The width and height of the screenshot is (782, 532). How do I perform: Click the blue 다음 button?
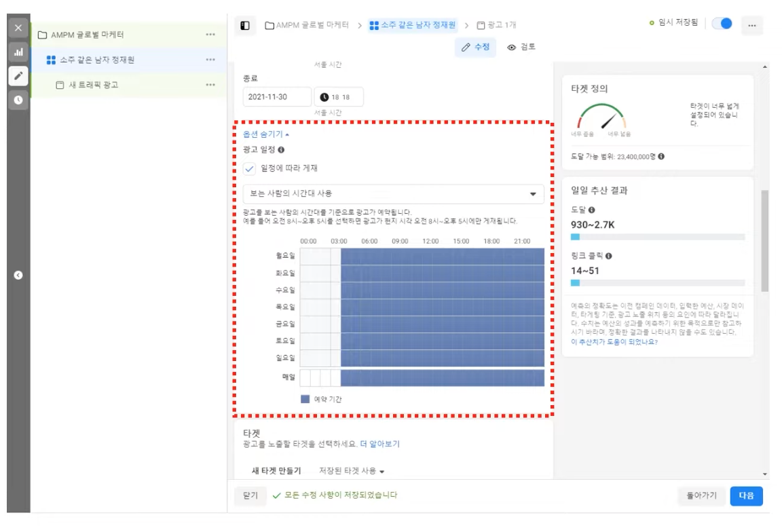click(746, 496)
